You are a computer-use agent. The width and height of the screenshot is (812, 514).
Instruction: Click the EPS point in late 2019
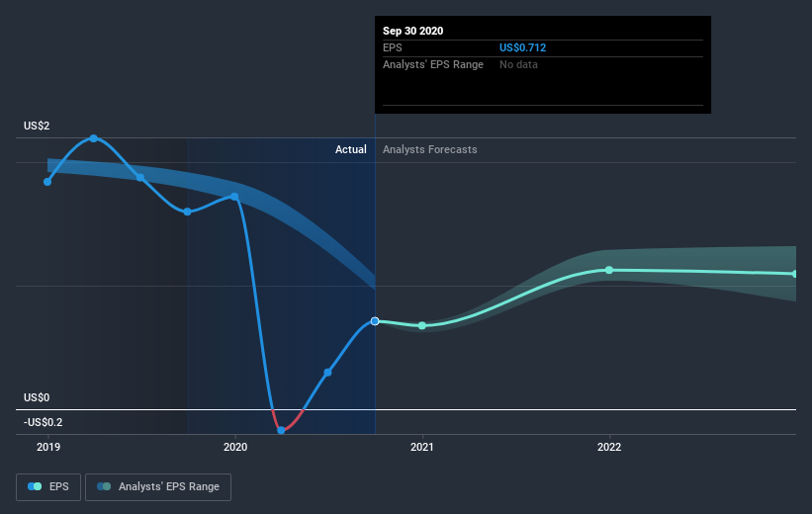click(x=188, y=212)
